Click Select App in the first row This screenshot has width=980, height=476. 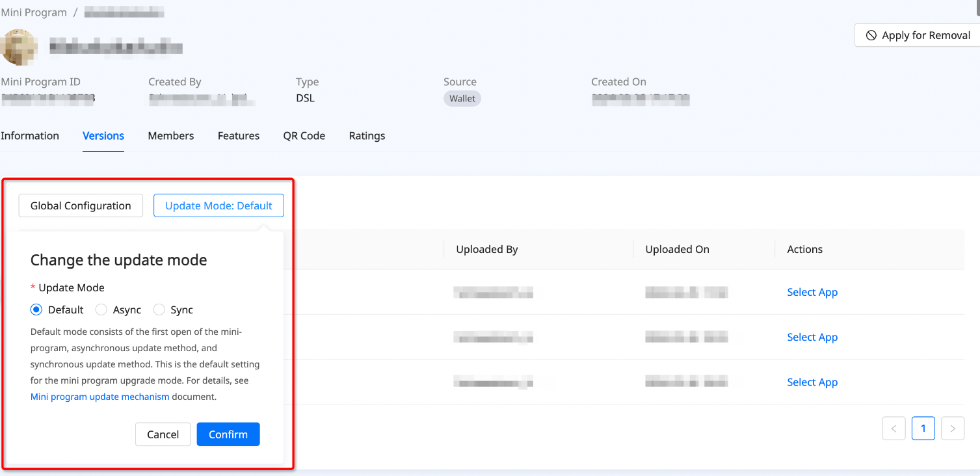pos(812,293)
